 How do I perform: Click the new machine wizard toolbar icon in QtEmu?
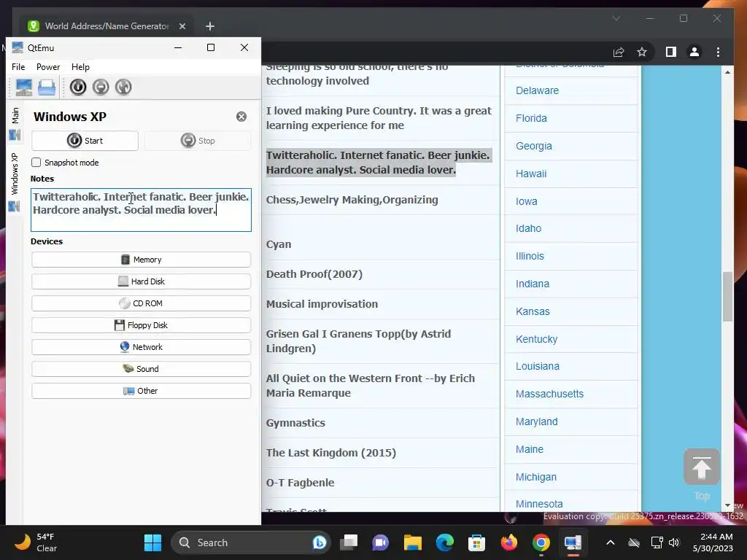click(x=24, y=87)
